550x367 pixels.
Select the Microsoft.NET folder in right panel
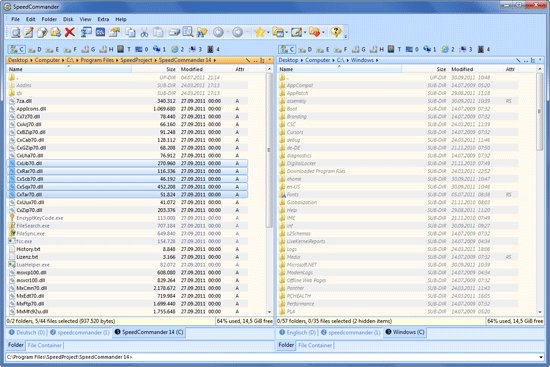[x=398, y=265]
